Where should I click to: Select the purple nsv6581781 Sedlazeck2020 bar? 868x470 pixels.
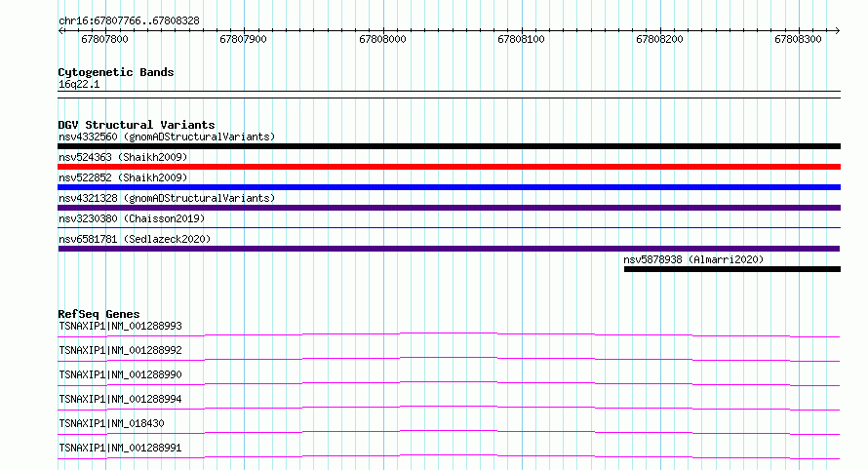(449, 249)
